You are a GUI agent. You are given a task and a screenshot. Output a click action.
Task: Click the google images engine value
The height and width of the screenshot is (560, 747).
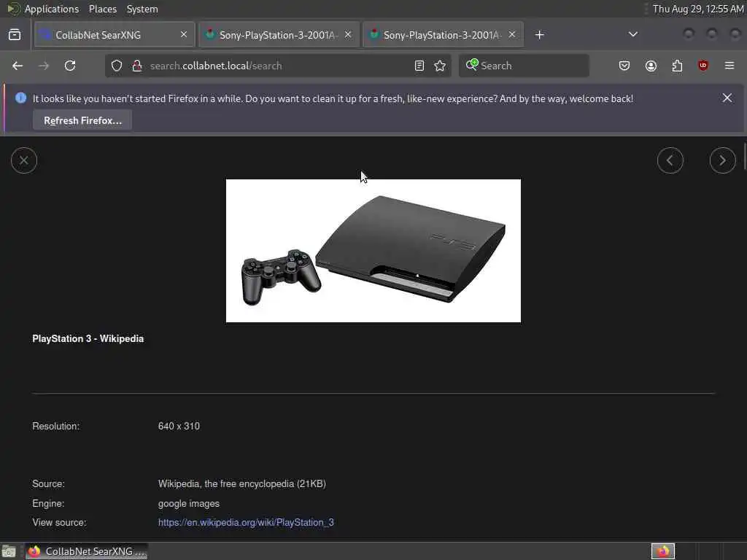click(189, 503)
